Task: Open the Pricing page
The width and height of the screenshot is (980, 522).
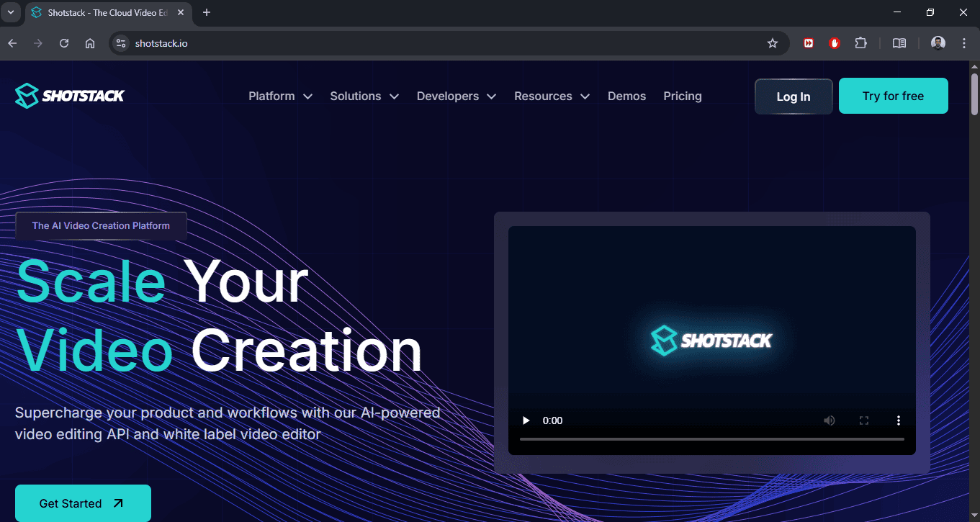Action: point(683,96)
